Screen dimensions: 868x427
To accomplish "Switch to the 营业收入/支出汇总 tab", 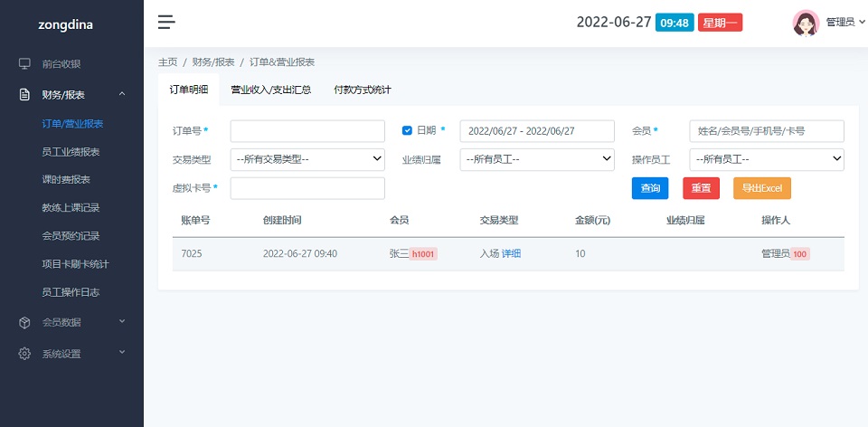I will 270,90.
